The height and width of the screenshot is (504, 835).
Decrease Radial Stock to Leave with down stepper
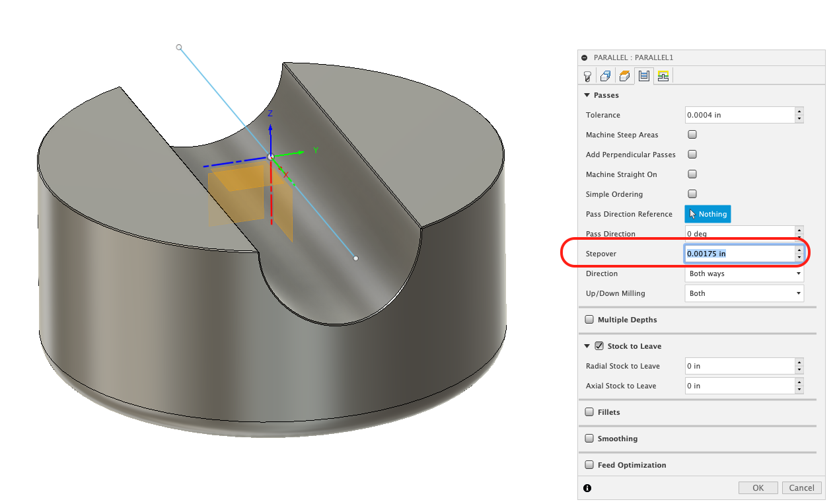[x=799, y=370]
